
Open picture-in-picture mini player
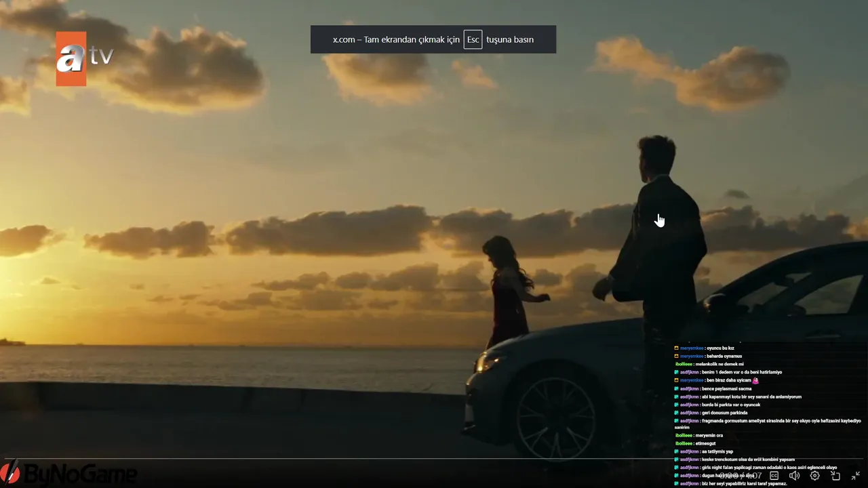tap(835, 476)
